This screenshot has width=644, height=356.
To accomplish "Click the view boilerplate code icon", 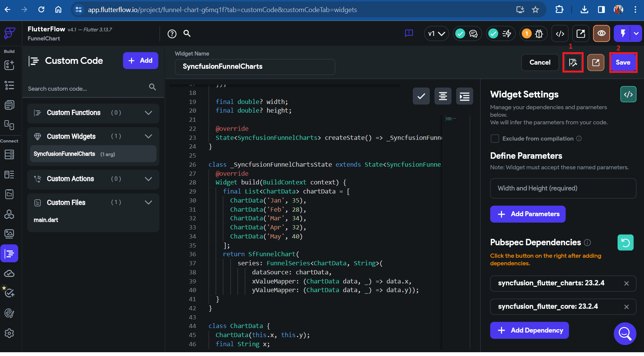I will pyautogui.click(x=628, y=94).
